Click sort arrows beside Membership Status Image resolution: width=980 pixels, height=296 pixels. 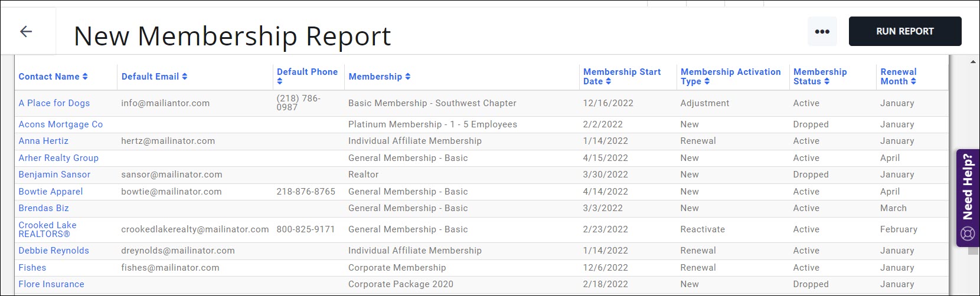click(827, 81)
